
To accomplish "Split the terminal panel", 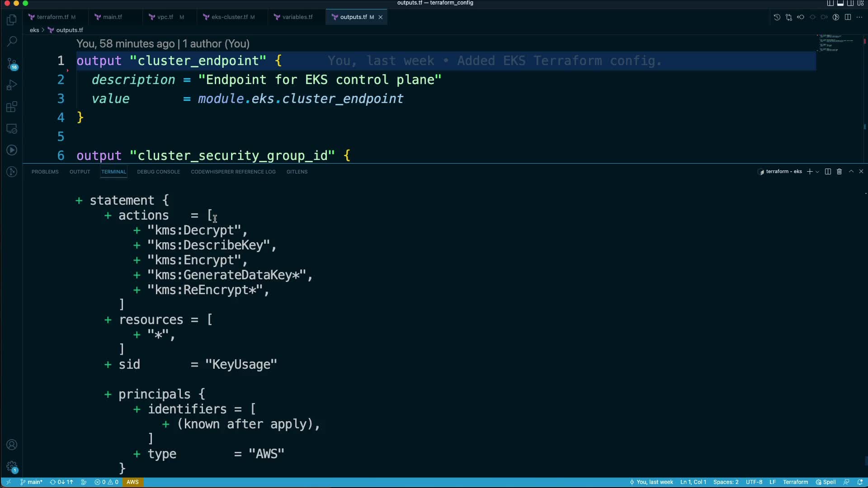I will [x=828, y=172].
